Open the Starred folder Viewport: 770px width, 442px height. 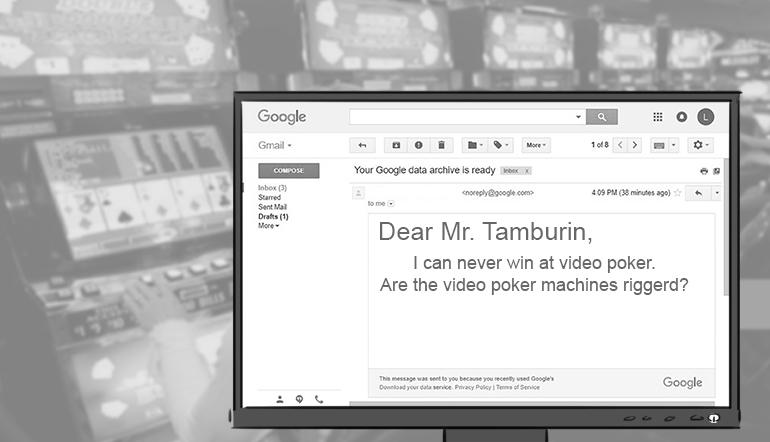point(270,197)
